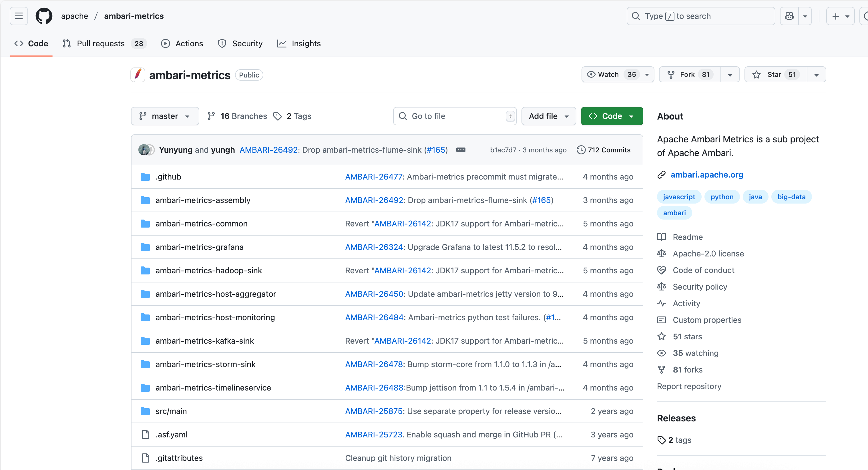Click the ambari-metrics feather avatar
This screenshot has width=868, height=470.
coord(138,75)
